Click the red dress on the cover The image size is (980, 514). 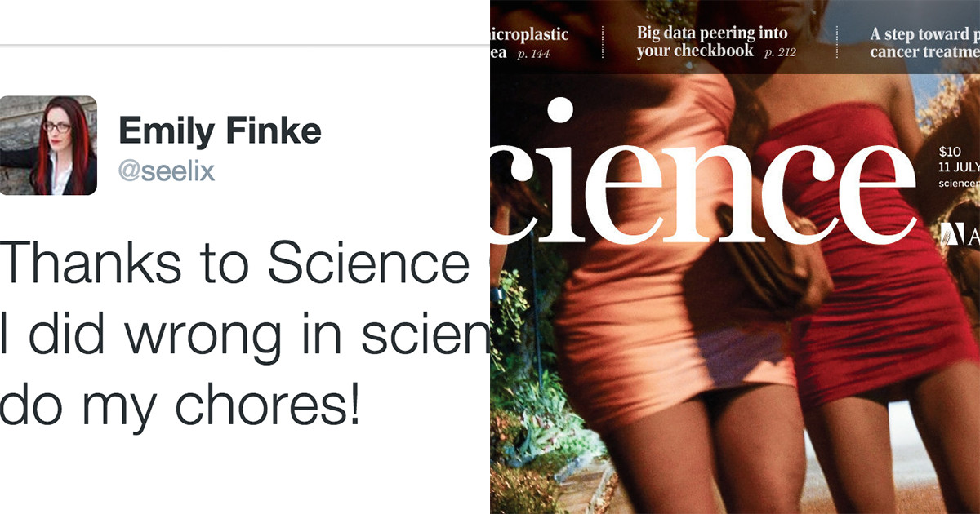coord(866,269)
